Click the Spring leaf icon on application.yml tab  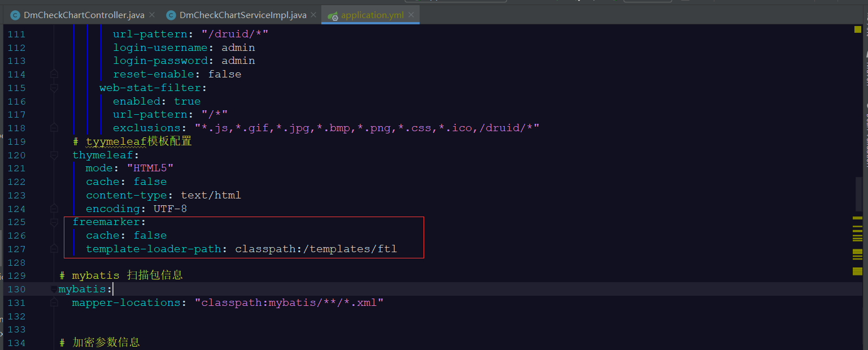click(x=332, y=15)
